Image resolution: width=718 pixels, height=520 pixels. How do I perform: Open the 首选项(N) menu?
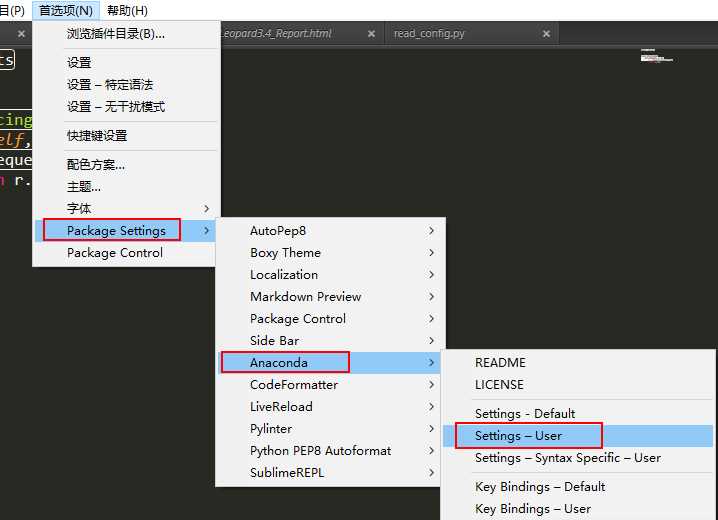[66, 10]
